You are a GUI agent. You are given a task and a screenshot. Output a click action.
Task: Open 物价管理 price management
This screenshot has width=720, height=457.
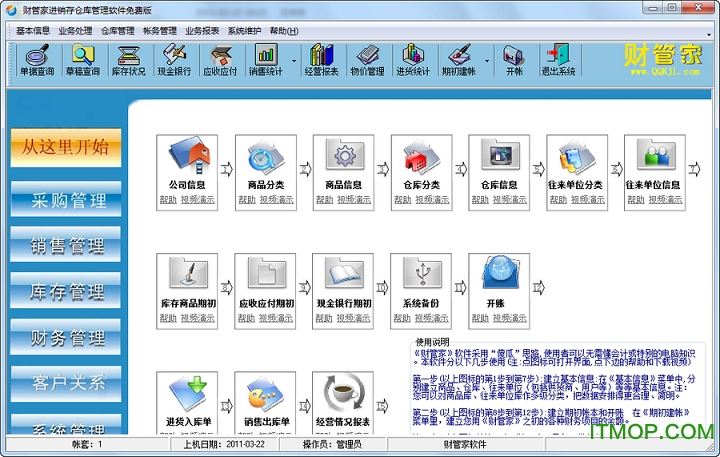click(367, 60)
